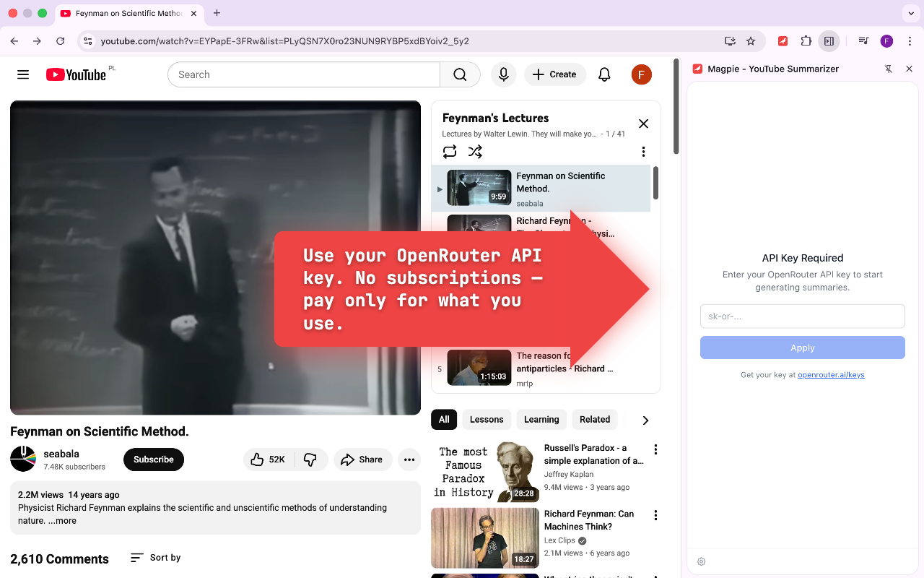The image size is (924, 578).
Task: Open the openrouter.ai/keys link
Action: [x=831, y=374]
